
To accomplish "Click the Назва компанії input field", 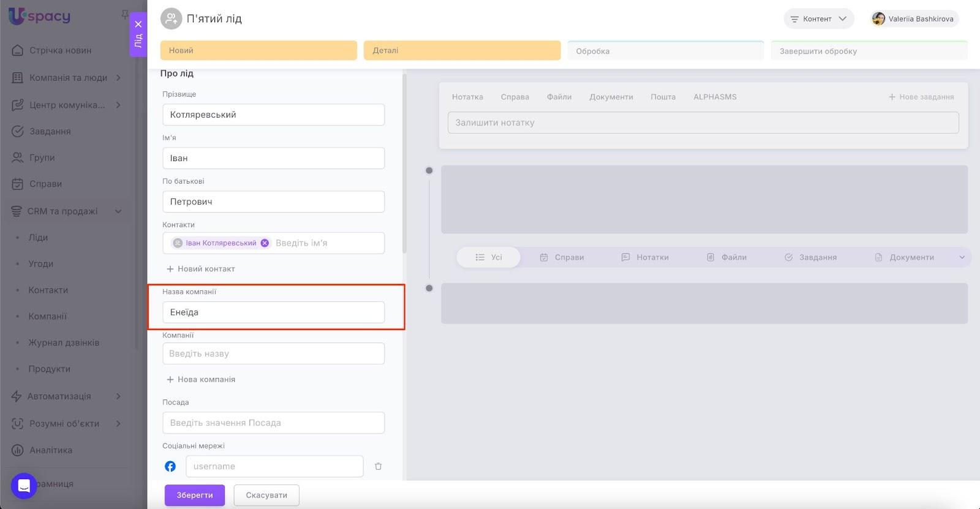I will click(273, 312).
